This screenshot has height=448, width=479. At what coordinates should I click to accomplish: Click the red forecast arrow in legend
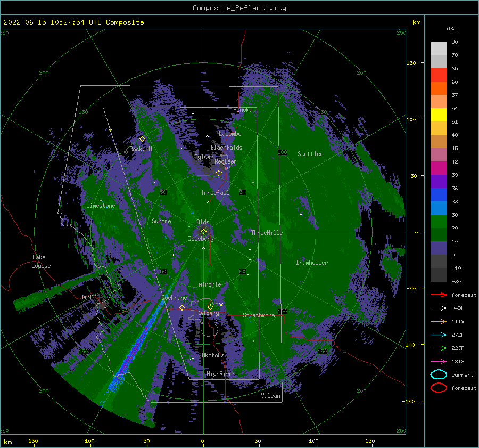[x=439, y=295]
